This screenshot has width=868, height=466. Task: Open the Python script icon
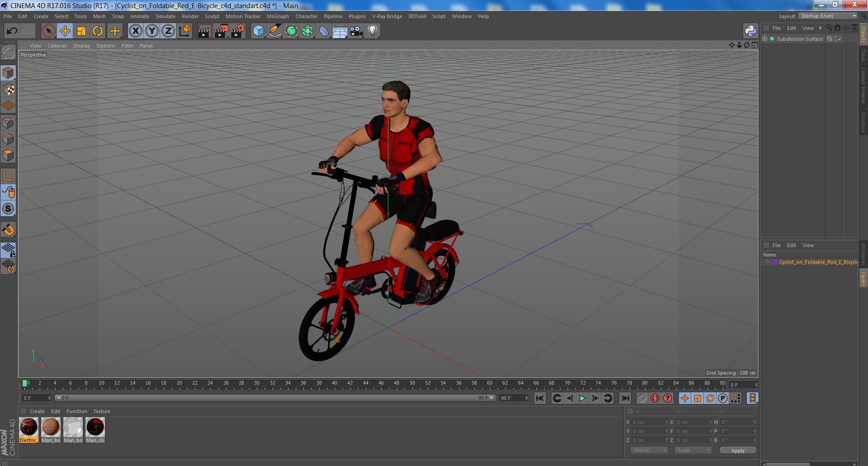point(750,31)
